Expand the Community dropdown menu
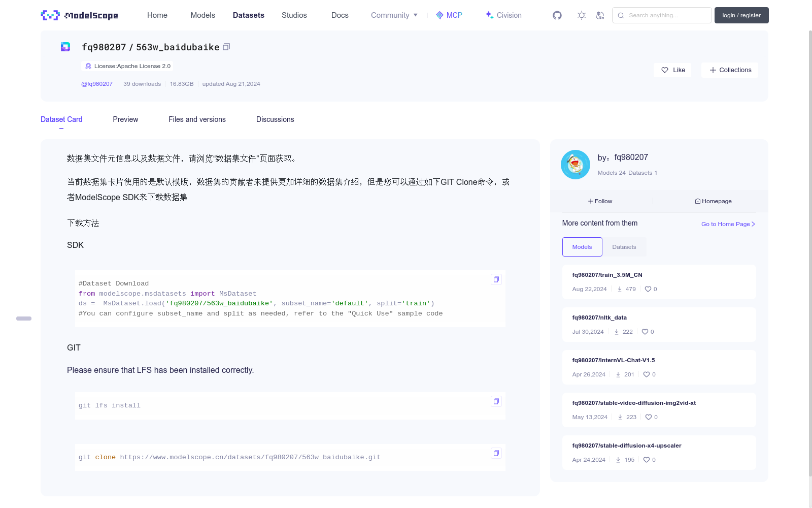 click(x=394, y=15)
